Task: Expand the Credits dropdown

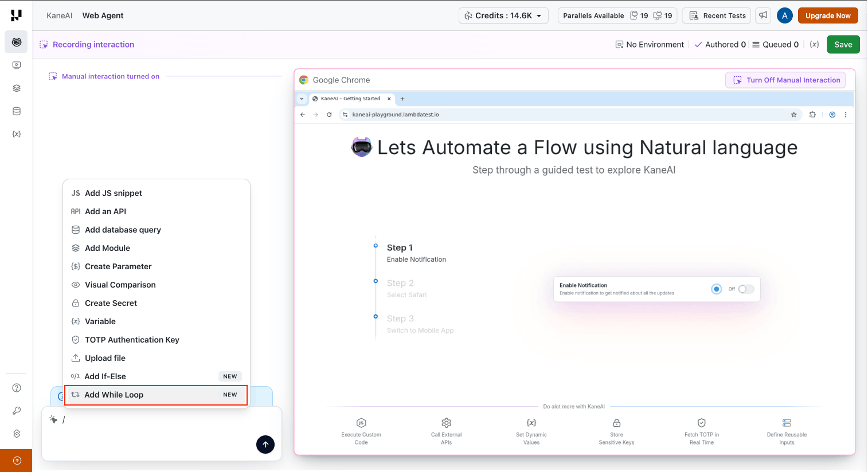Action: pos(503,15)
